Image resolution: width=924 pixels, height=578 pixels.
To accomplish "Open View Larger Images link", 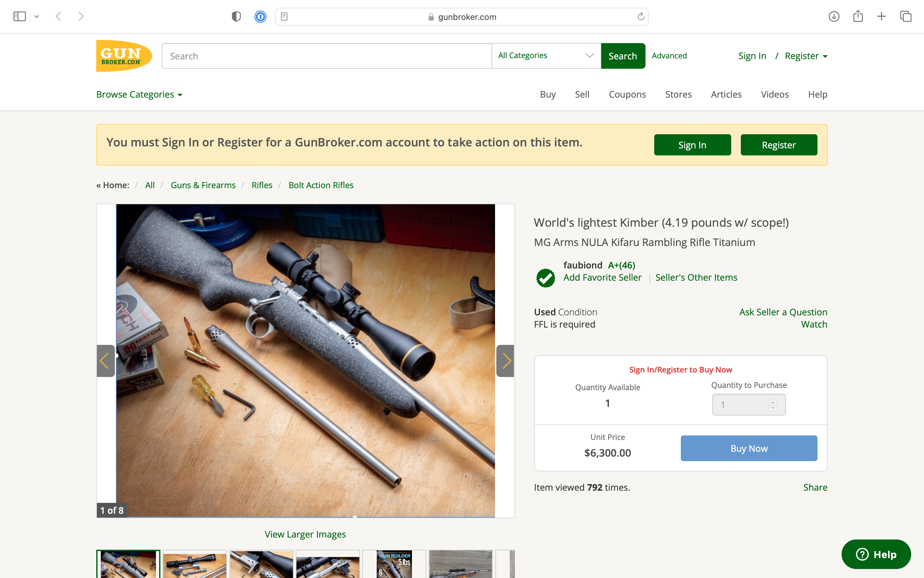I will pos(305,534).
